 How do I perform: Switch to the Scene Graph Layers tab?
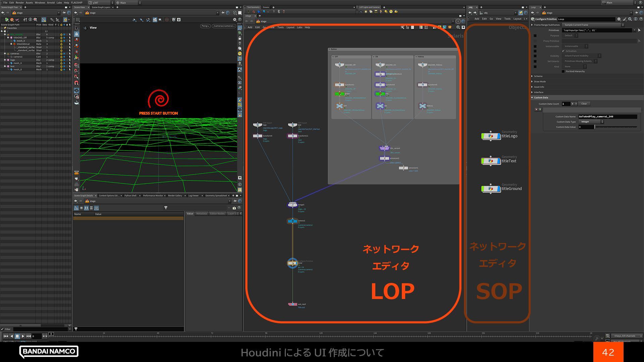(101, 7)
